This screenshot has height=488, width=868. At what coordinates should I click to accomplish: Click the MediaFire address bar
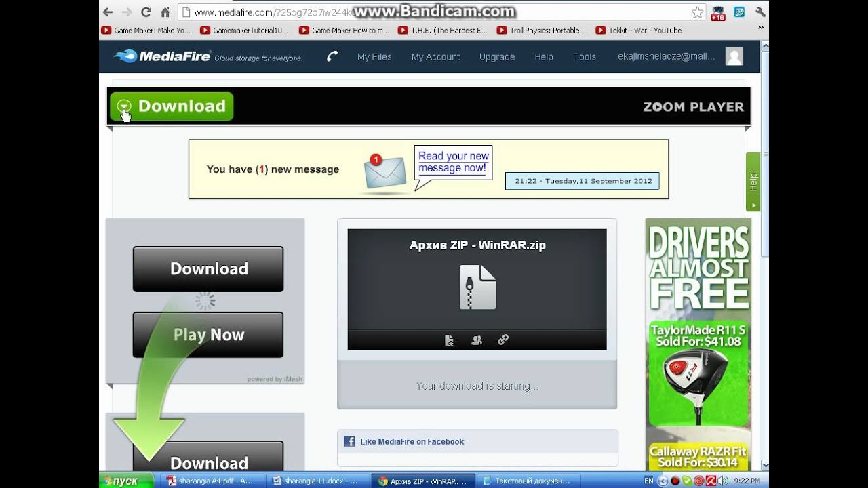click(x=442, y=12)
